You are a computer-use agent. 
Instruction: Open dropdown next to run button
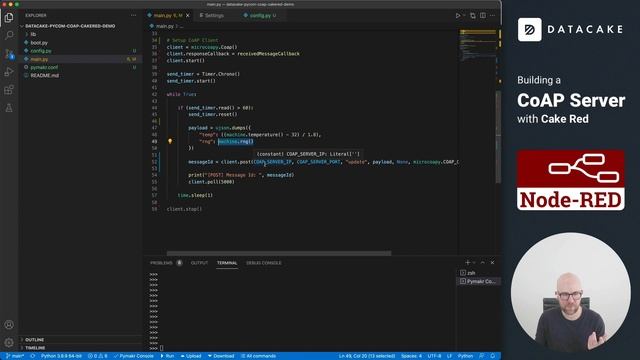pos(464,16)
